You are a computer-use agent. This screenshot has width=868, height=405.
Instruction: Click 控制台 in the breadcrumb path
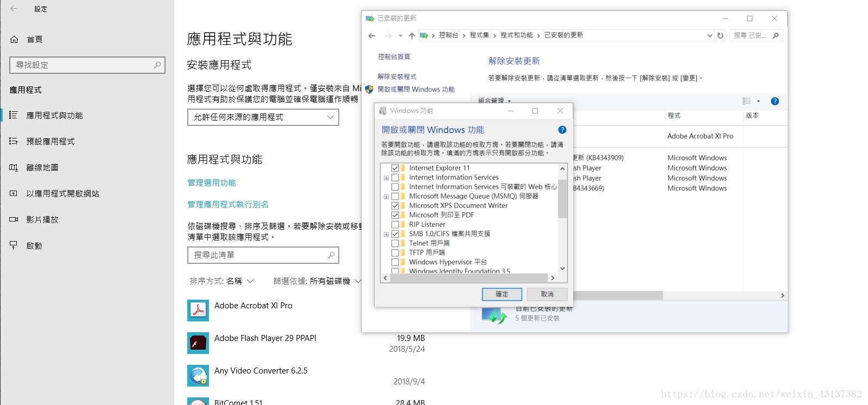(448, 35)
